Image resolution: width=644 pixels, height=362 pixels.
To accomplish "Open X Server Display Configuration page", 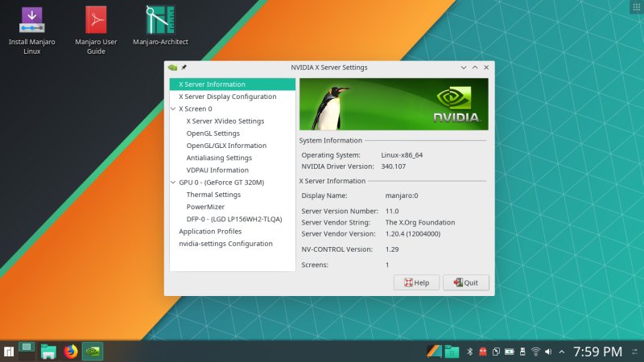I will click(228, 97).
